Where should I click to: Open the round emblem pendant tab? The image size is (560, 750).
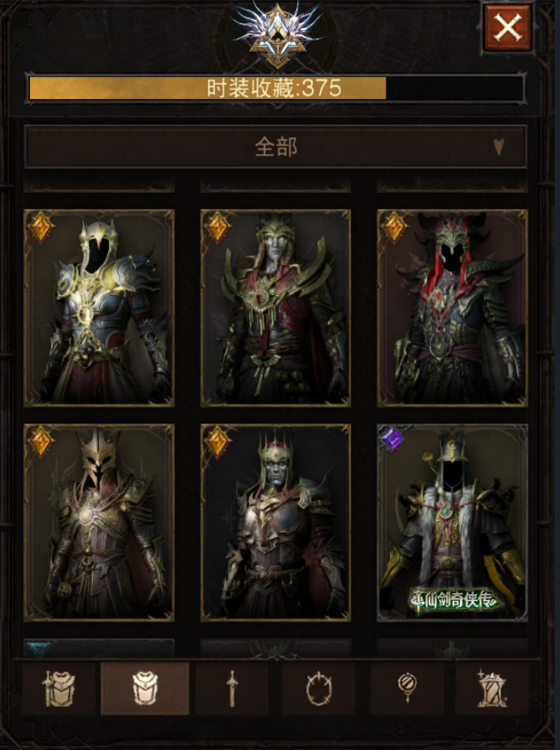[407, 689]
